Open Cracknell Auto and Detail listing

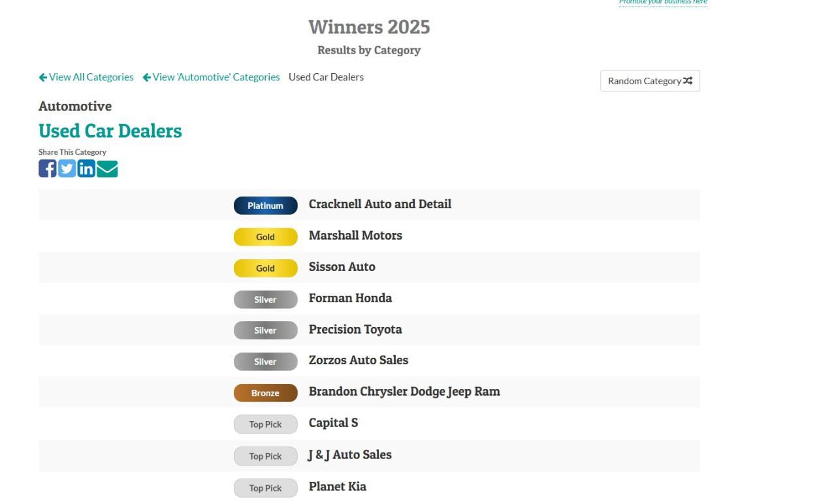click(379, 204)
